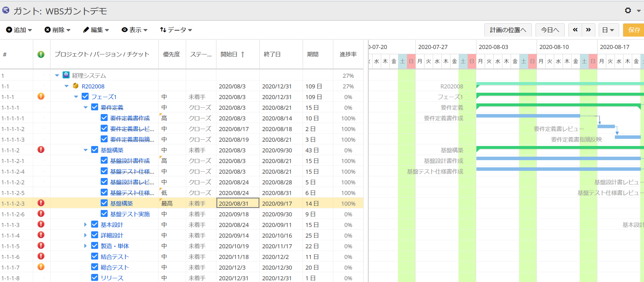644x282 pixels.
Task: Open the 日 time scale dropdown
Action: (x=608, y=30)
